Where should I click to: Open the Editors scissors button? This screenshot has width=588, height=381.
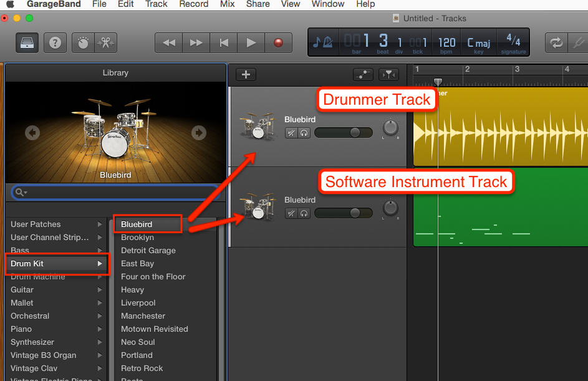point(106,42)
